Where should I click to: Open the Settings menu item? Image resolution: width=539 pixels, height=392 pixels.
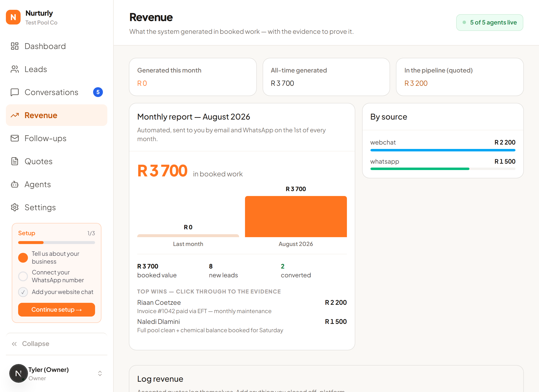tap(57, 207)
